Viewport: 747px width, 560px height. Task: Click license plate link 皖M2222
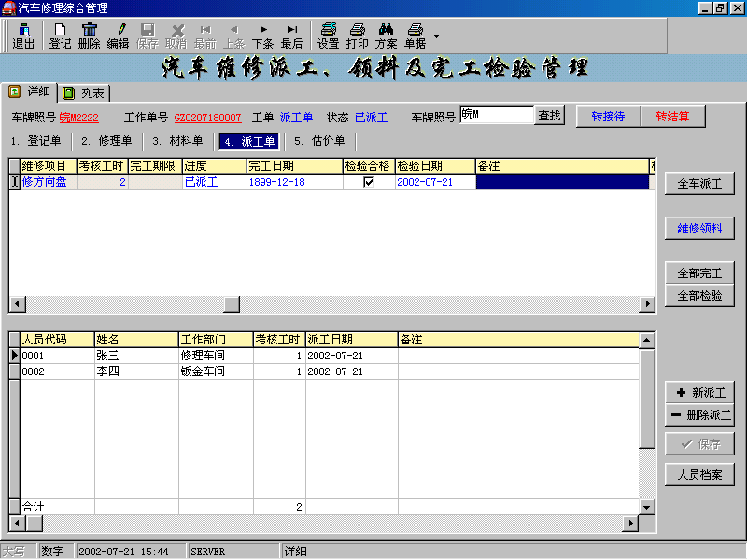(x=79, y=118)
